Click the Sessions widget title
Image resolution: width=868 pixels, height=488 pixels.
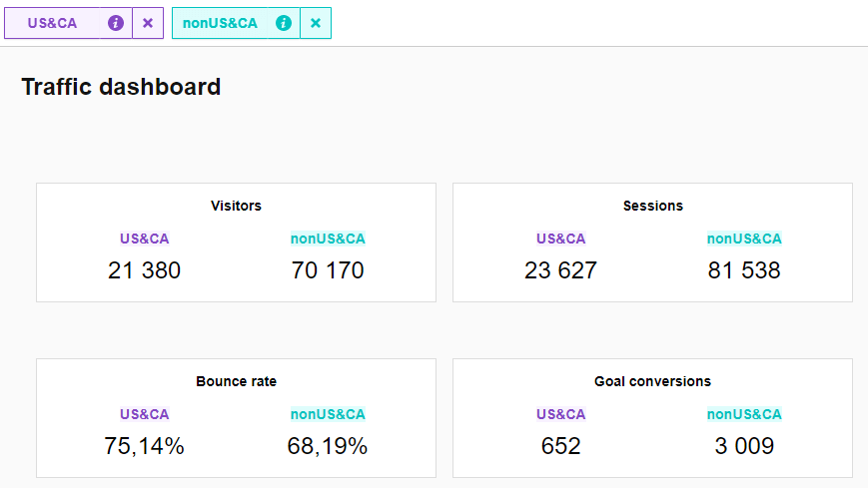click(652, 206)
